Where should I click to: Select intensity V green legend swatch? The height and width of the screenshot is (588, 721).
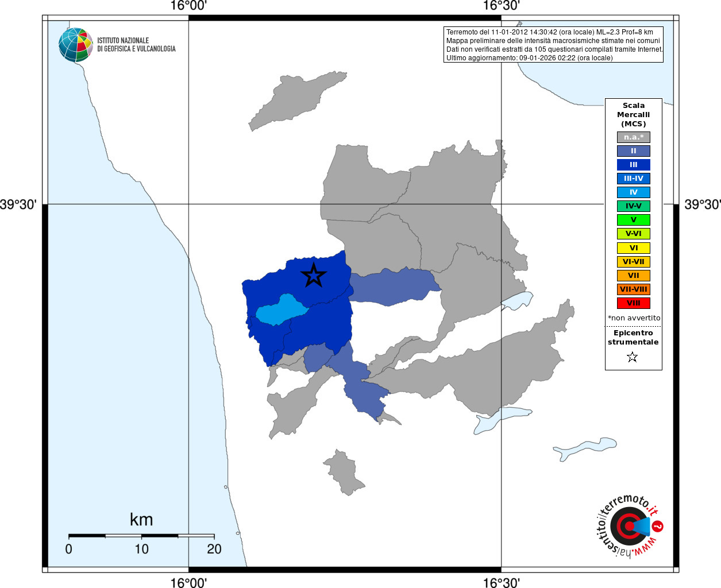point(634,220)
